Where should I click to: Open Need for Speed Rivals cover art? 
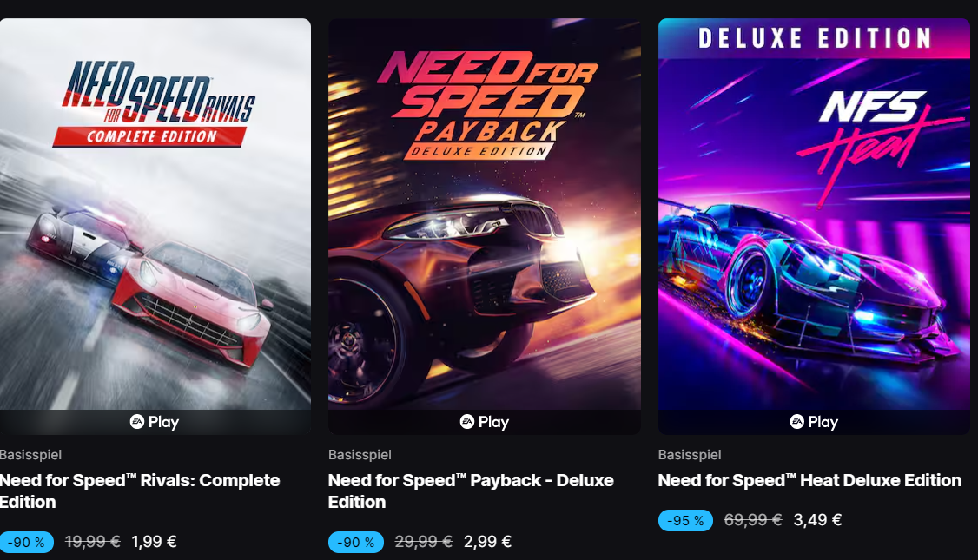pyautogui.click(x=155, y=214)
